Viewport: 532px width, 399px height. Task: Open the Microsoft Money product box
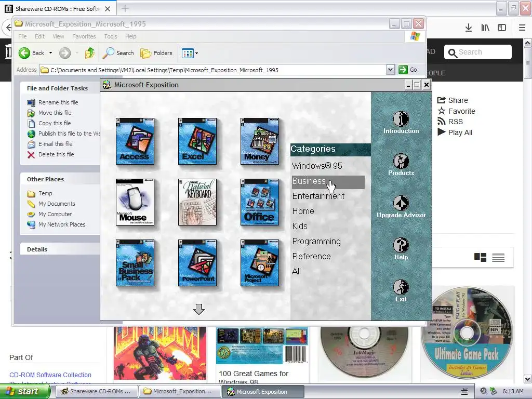(x=260, y=141)
